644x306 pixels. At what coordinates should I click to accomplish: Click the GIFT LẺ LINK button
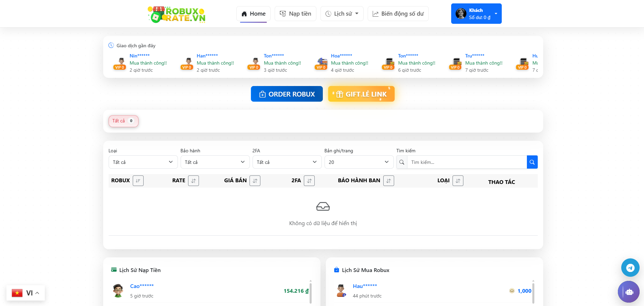click(x=361, y=94)
